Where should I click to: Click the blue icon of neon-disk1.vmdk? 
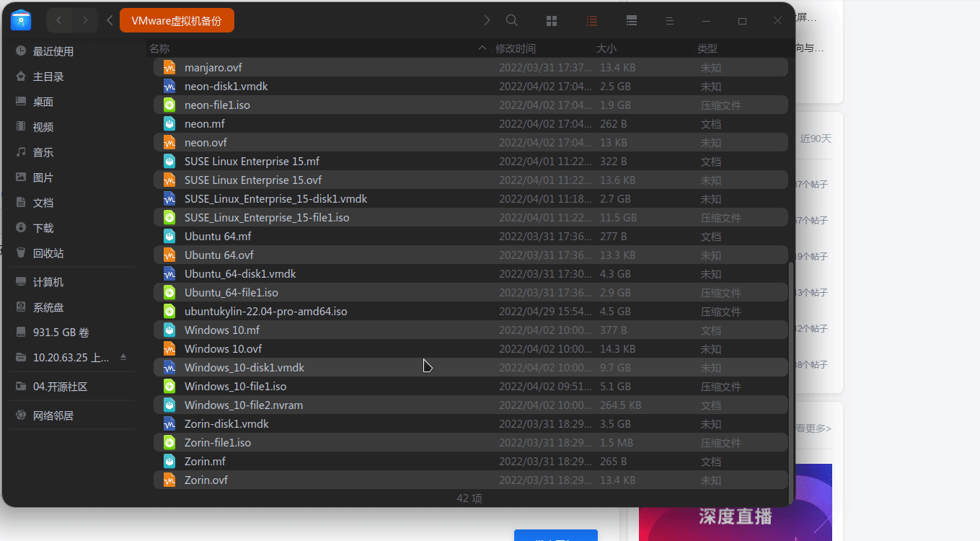(x=169, y=86)
